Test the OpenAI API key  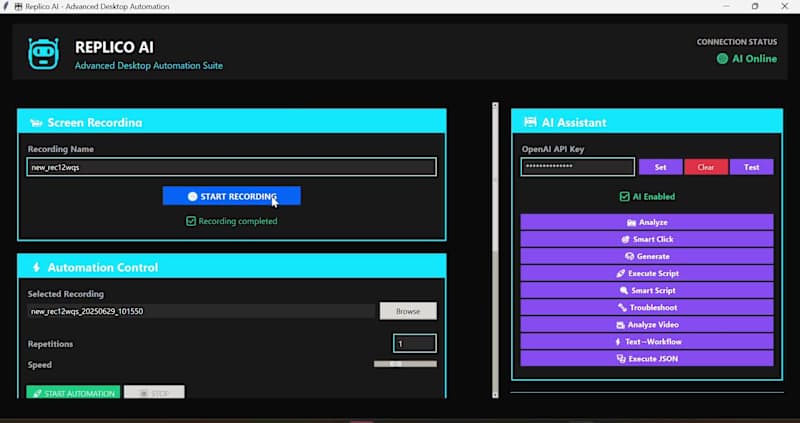[752, 167]
